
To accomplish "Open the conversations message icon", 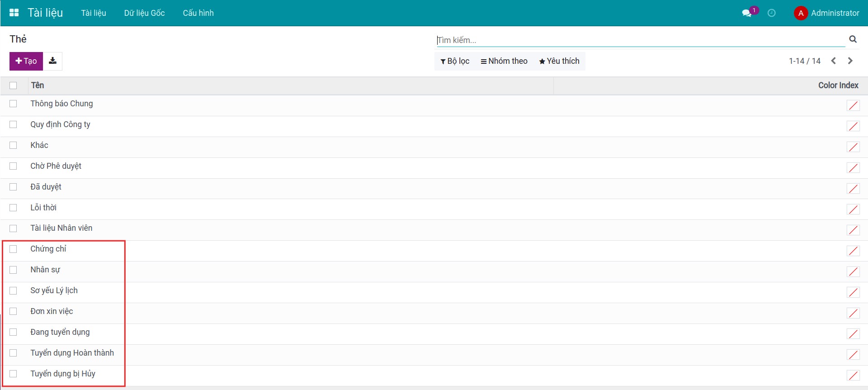I will (747, 13).
